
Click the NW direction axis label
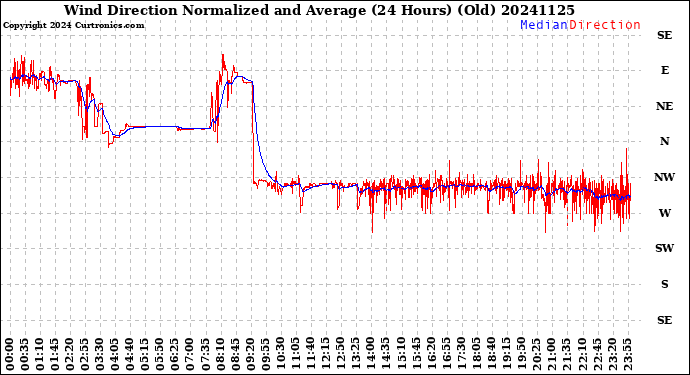664,177
